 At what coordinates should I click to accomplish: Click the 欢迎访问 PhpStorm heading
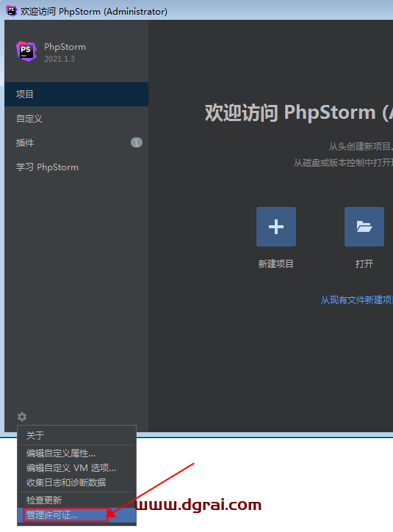(299, 113)
